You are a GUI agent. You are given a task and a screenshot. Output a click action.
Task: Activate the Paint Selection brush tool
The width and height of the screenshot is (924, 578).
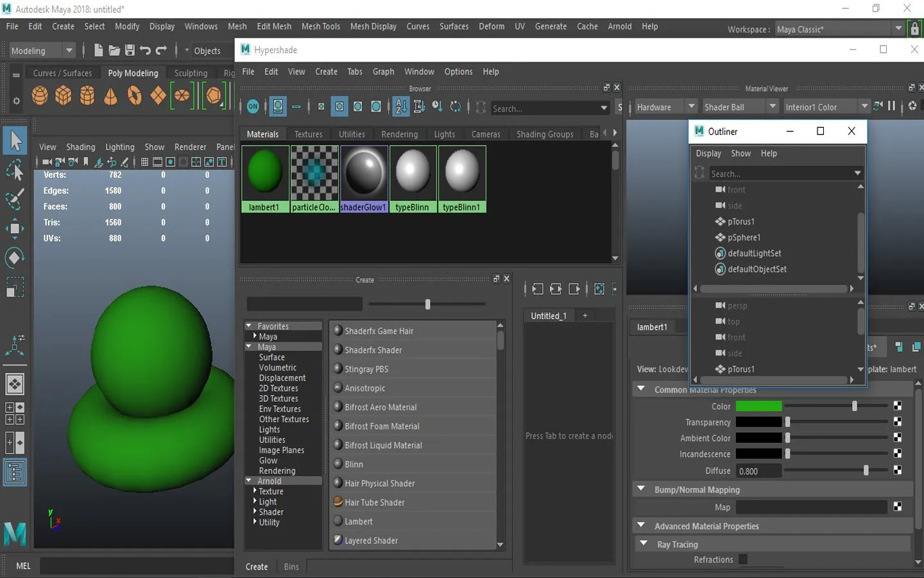click(15, 199)
